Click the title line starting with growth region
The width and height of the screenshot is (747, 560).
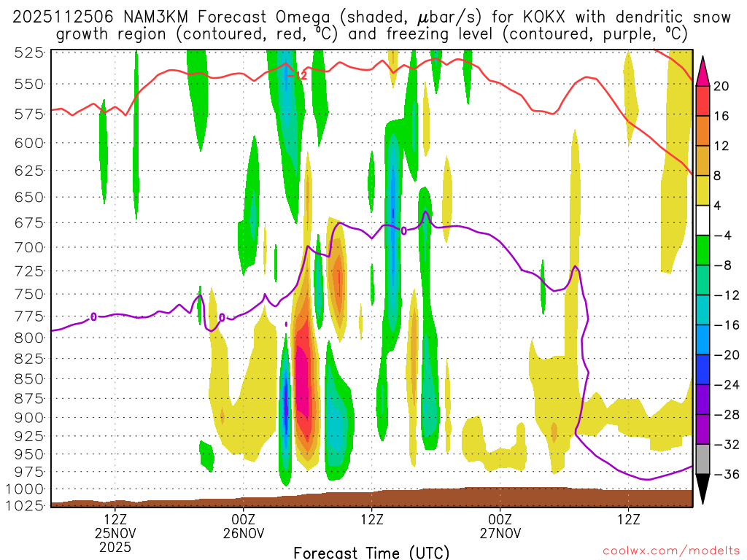(371, 34)
